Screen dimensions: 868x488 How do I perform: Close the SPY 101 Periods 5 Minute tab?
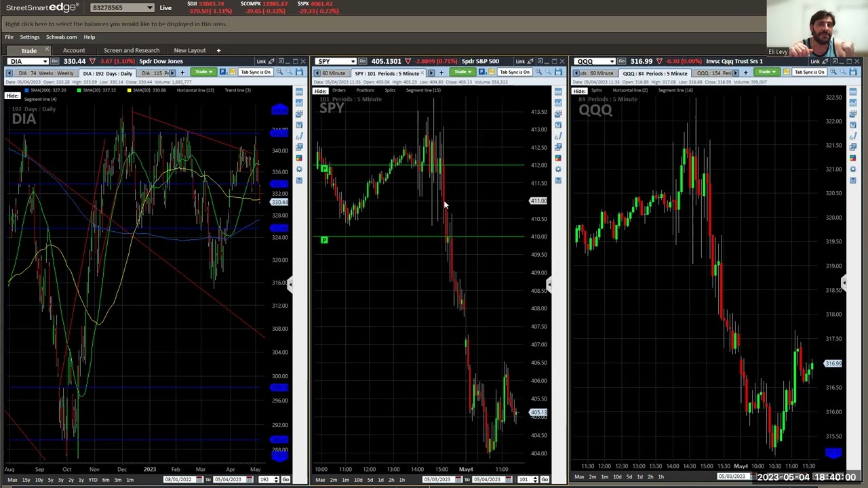(x=422, y=73)
